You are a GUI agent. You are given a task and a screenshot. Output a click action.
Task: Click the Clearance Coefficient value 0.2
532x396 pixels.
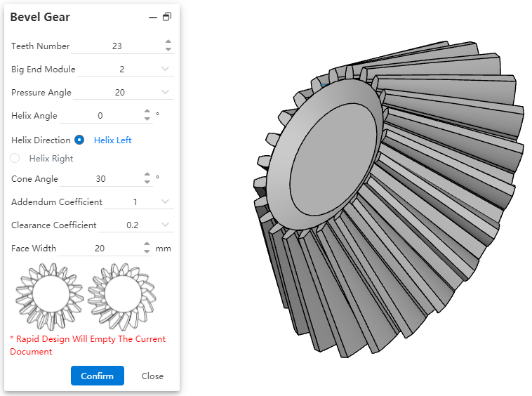point(133,225)
